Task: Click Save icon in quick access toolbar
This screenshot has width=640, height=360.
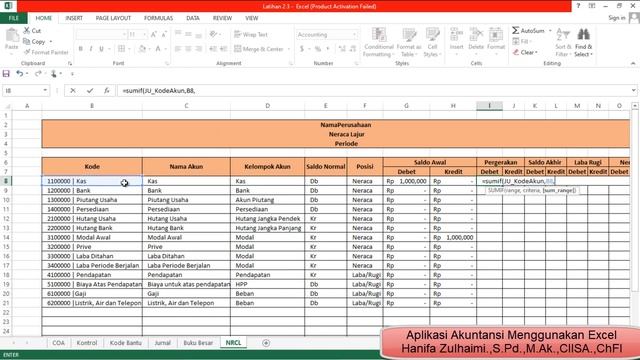Action: pyautogui.click(x=6, y=74)
